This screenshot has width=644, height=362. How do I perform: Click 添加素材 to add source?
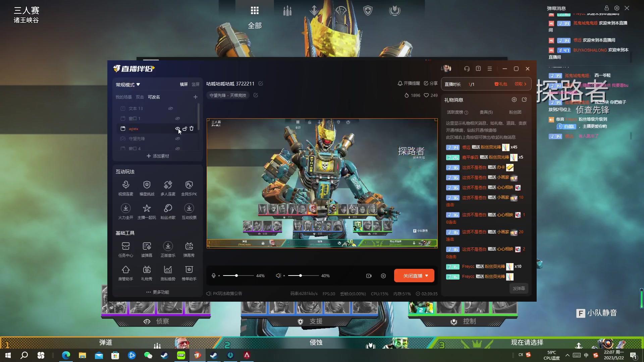coord(158,156)
